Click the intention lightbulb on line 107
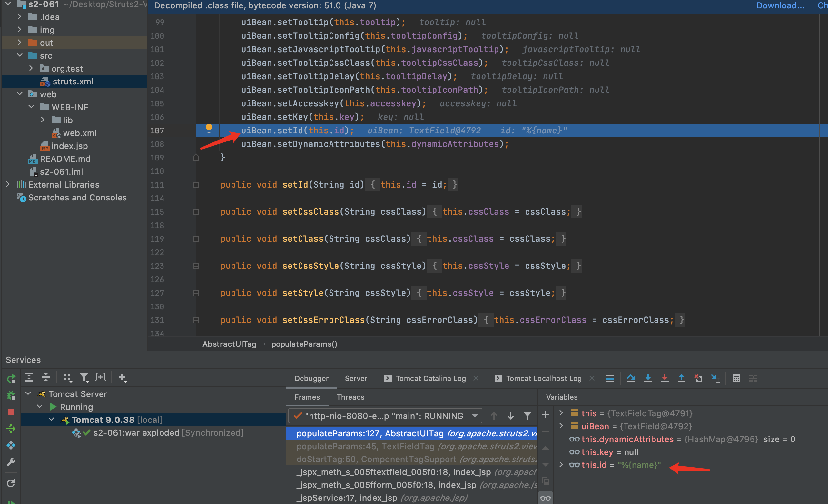The width and height of the screenshot is (828, 504). [x=209, y=128]
